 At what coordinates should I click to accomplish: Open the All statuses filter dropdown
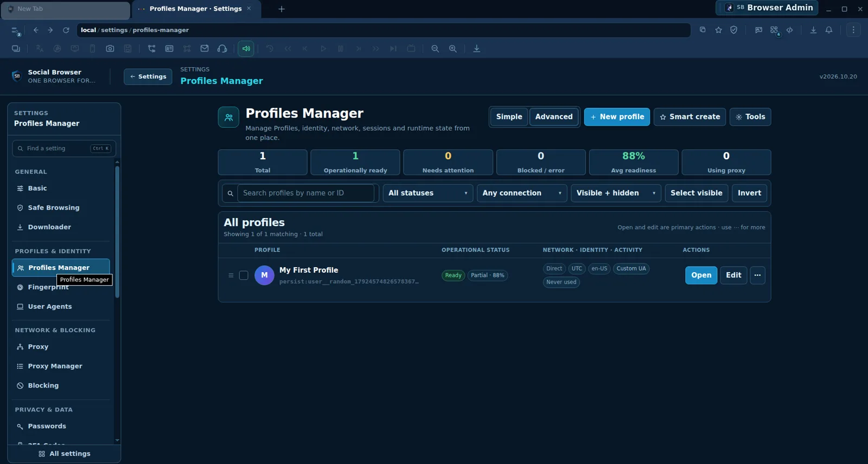pyautogui.click(x=427, y=193)
